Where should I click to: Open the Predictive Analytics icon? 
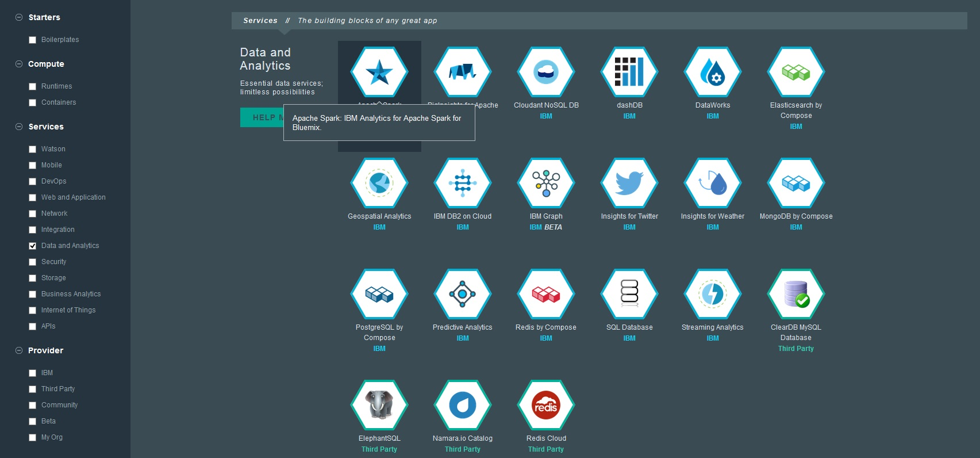463,295
